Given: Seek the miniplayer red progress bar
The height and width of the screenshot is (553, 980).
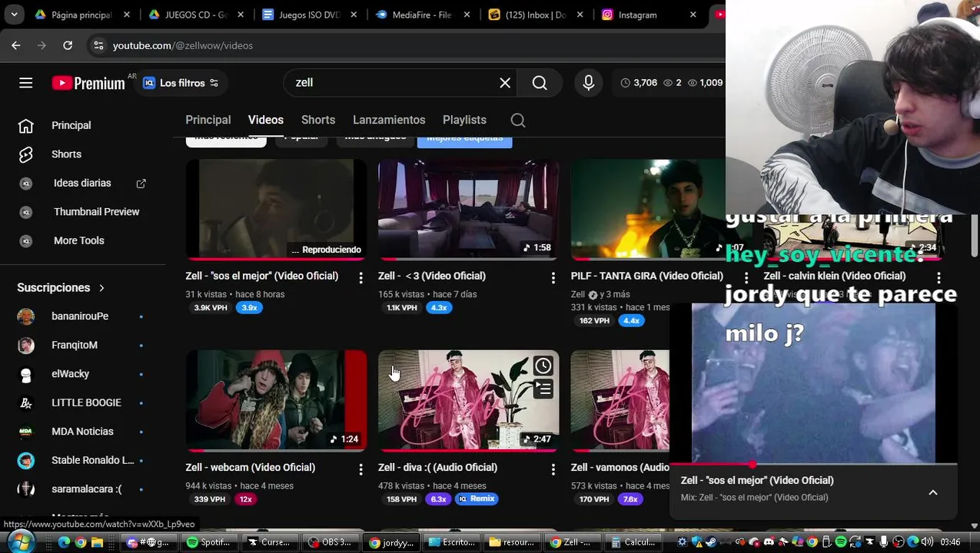Looking at the screenshot, I should [813, 465].
